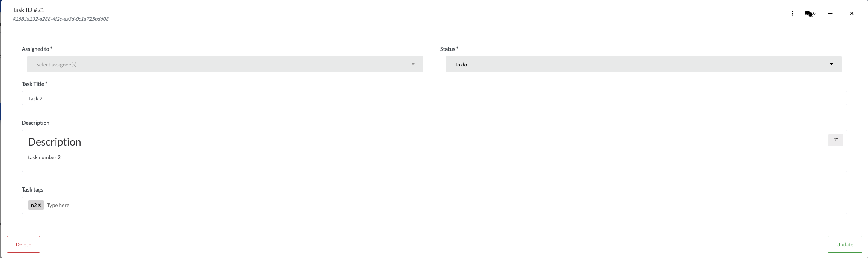Click the arrow on the assignee dropdown
Image resolution: width=868 pixels, height=258 pixels.
[413, 64]
